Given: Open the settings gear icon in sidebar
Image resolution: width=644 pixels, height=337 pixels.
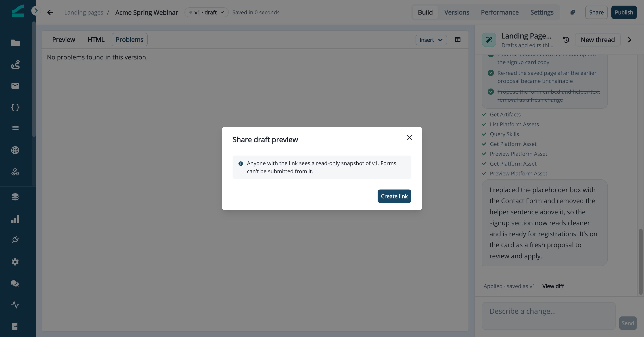Looking at the screenshot, I should pos(15,262).
